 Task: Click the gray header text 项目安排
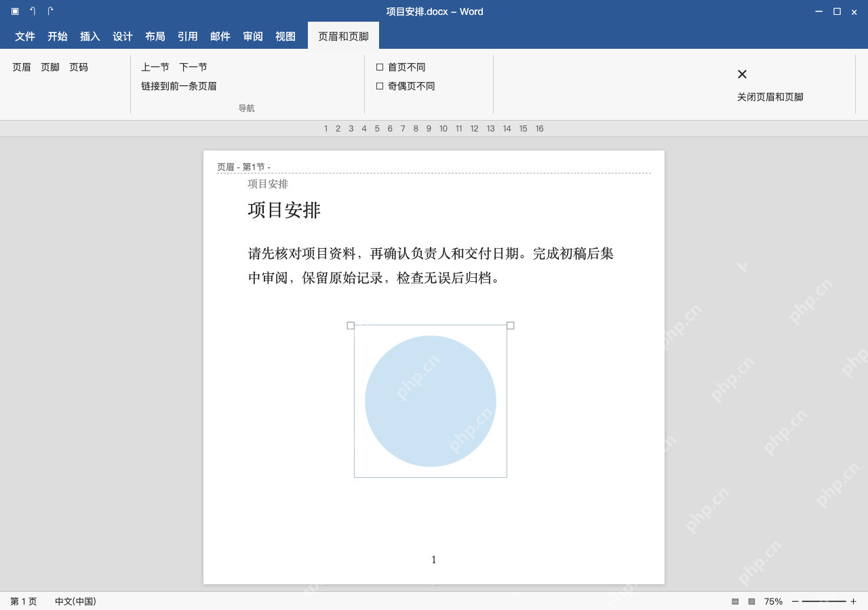point(268,184)
